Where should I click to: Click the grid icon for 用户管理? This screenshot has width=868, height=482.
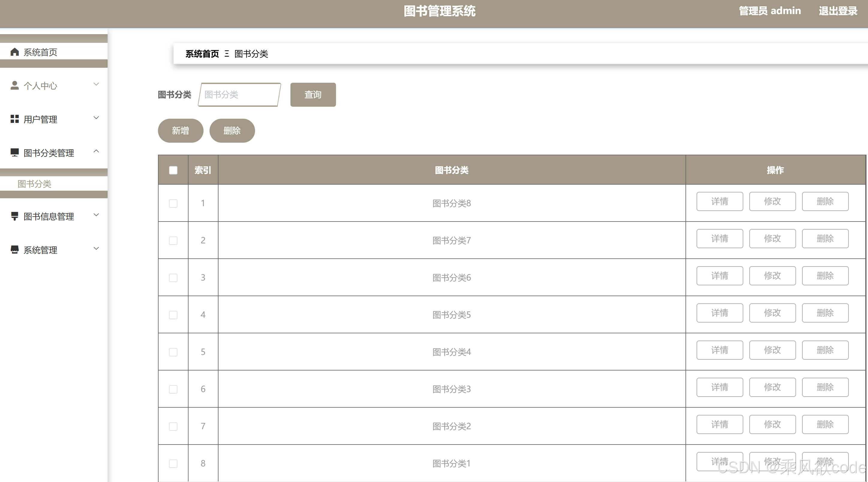[14, 119]
